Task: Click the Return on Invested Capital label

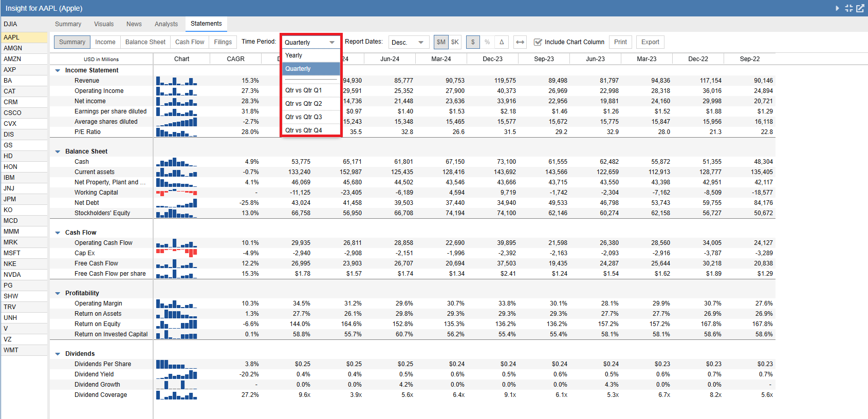Action: point(111,334)
